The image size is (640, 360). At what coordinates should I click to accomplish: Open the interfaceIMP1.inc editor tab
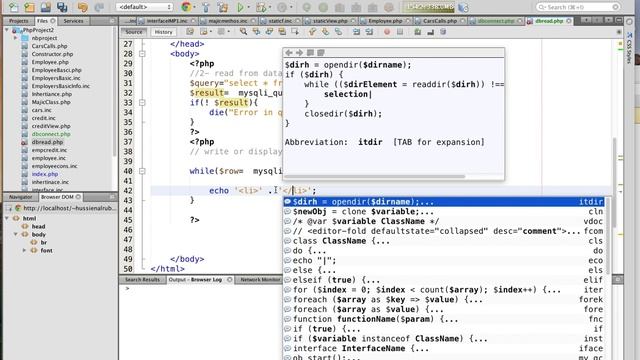pyautogui.click(x=166, y=21)
